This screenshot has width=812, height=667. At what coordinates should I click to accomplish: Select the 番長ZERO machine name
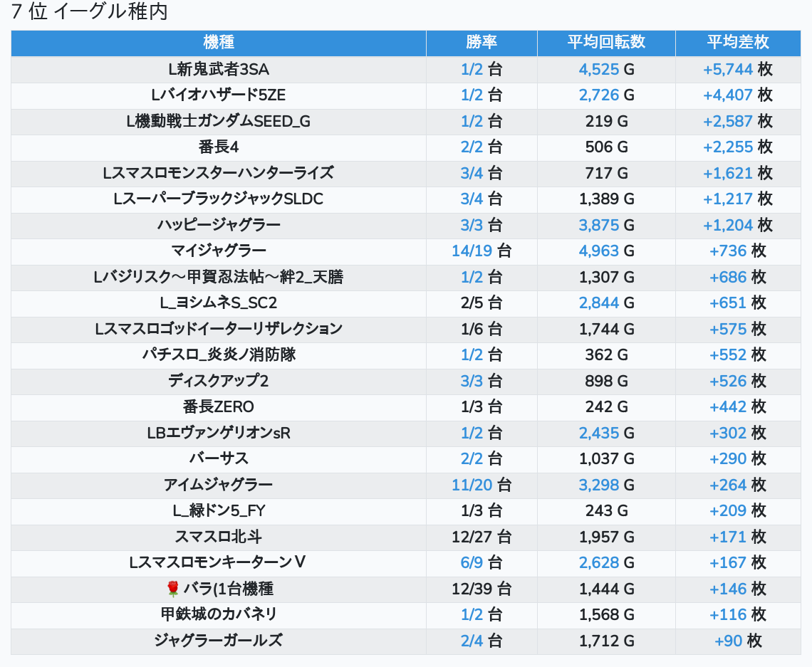pos(218,406)
